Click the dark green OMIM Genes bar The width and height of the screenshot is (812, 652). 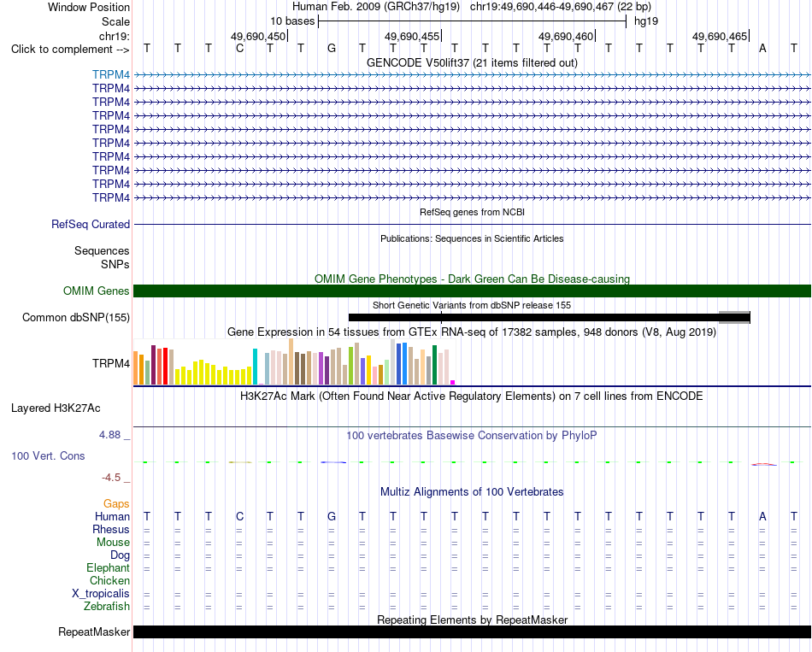472,291
